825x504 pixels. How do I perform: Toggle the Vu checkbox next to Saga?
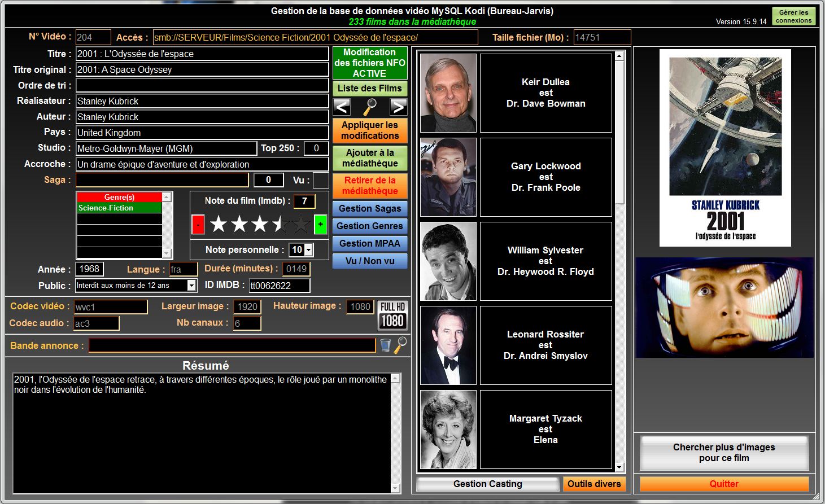point(321,181)
